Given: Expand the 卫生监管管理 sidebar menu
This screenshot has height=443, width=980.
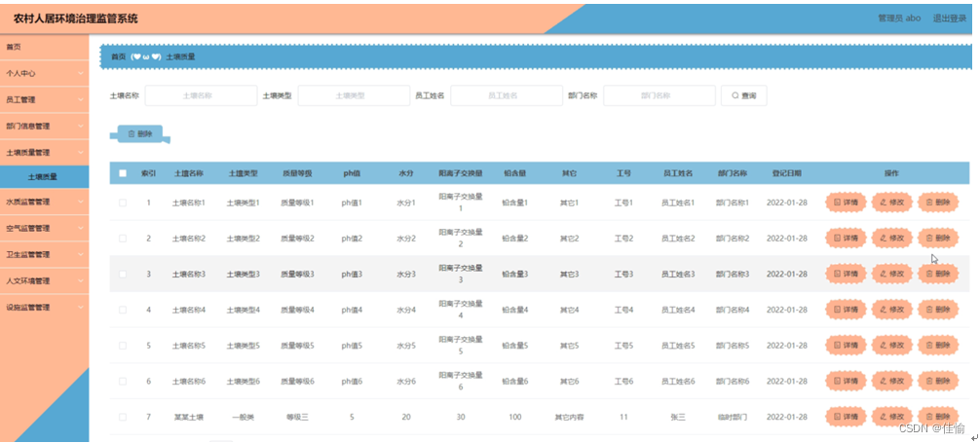Looking at the screenshot, I should click(x=45, y=254).
